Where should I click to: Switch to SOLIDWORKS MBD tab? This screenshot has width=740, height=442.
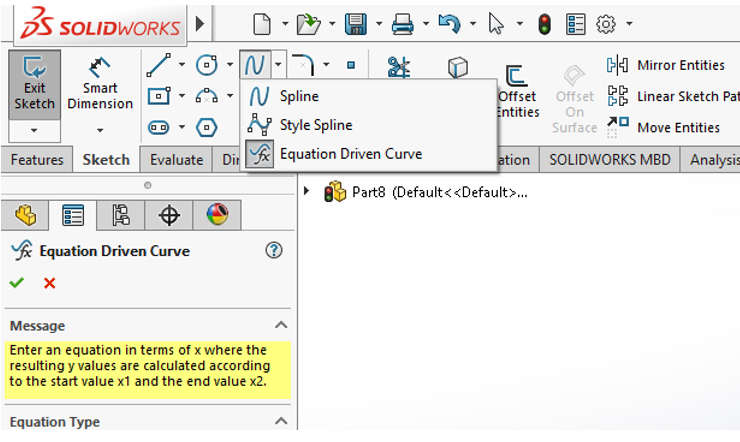pos(610,160)
